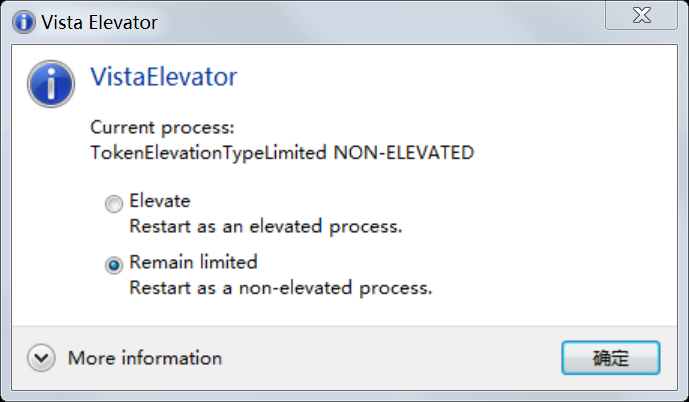Click the TokenElevationTypeLimited NON-ELEVATED status text

[x=282, y=153]
